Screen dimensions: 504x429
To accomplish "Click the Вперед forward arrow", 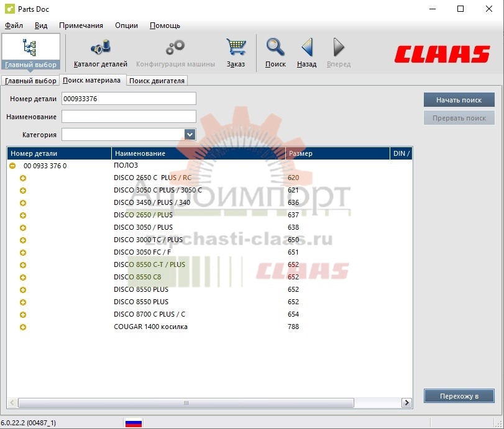I will click(x=339, y=53).
